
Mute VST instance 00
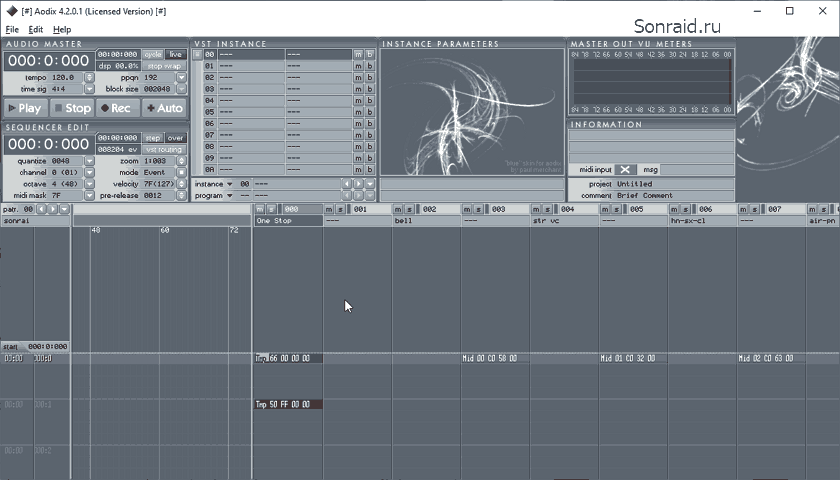click(358, 55)
